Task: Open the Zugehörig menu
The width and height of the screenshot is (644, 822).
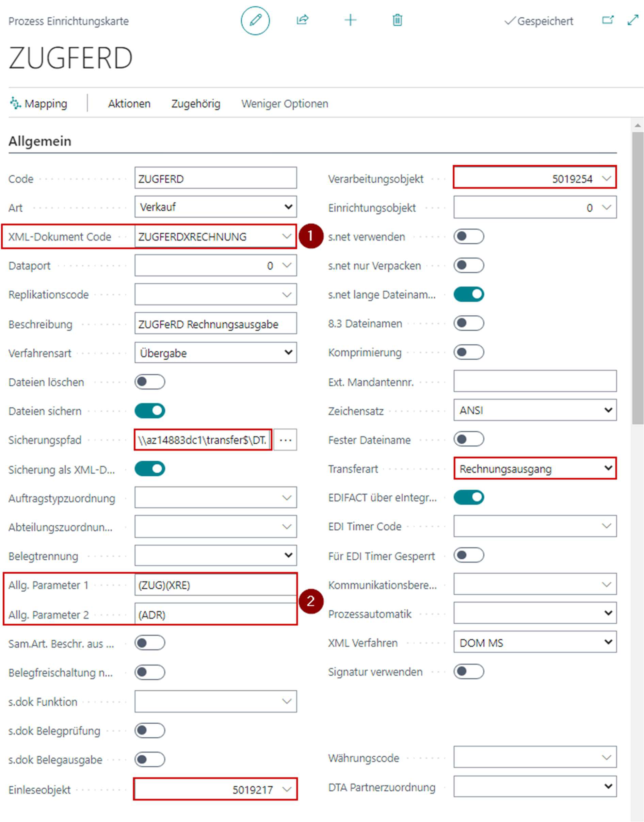Action: [196, 104]
